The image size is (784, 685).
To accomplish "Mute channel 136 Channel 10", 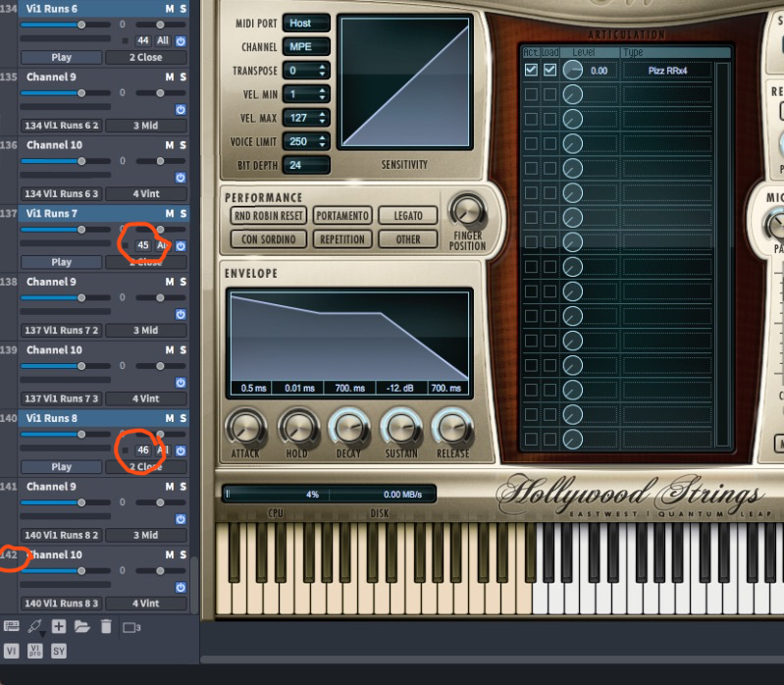I will pyautogui.click(x=170, y=145).
